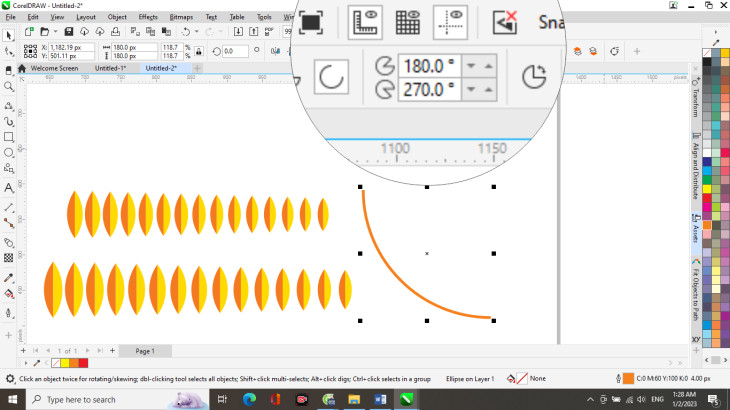Pick the yellow swatch in the document palette
Screen dimensions: 730x410
[65, 363]
